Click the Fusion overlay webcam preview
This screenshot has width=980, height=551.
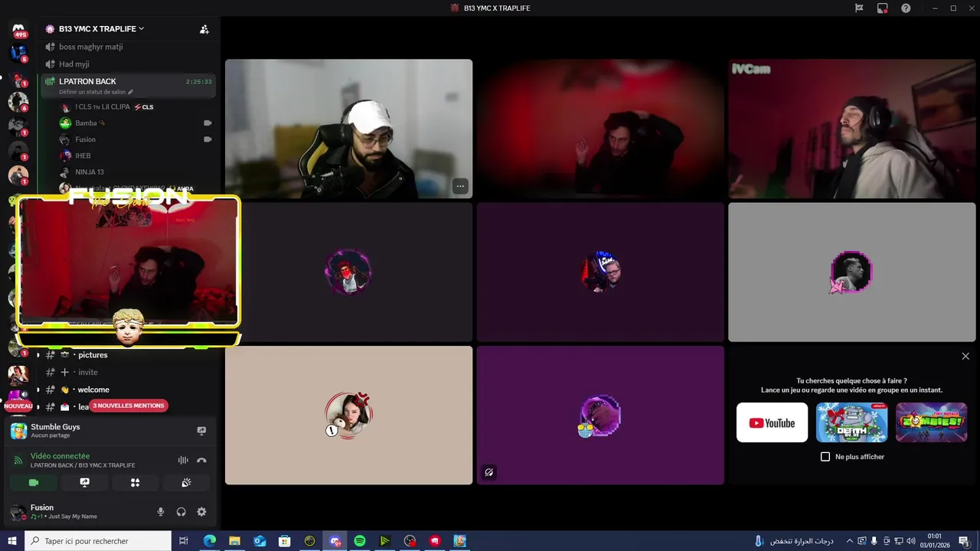pos(129,260)
